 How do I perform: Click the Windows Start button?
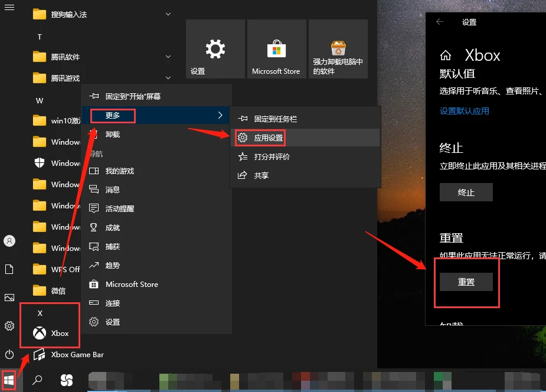pos(9,380)
